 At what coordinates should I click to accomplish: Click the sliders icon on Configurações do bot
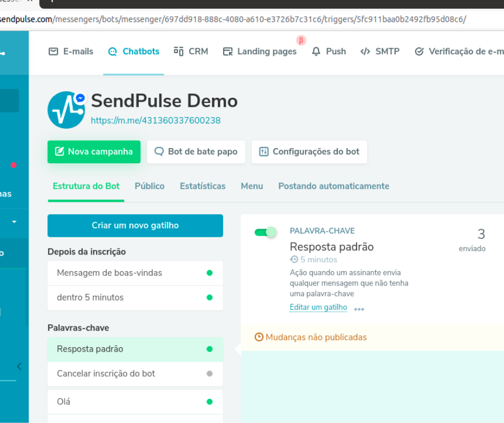[x=264, y=151]
